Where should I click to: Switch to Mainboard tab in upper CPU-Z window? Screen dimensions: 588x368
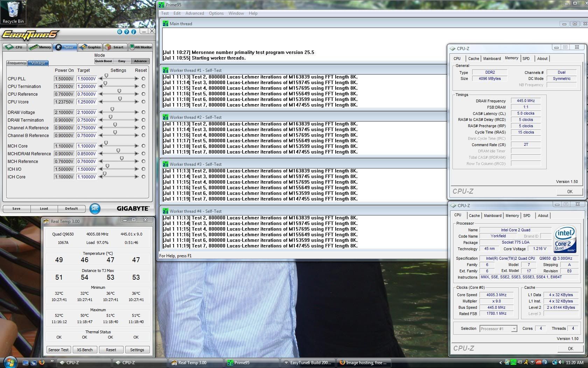click(x=492, y=59)
